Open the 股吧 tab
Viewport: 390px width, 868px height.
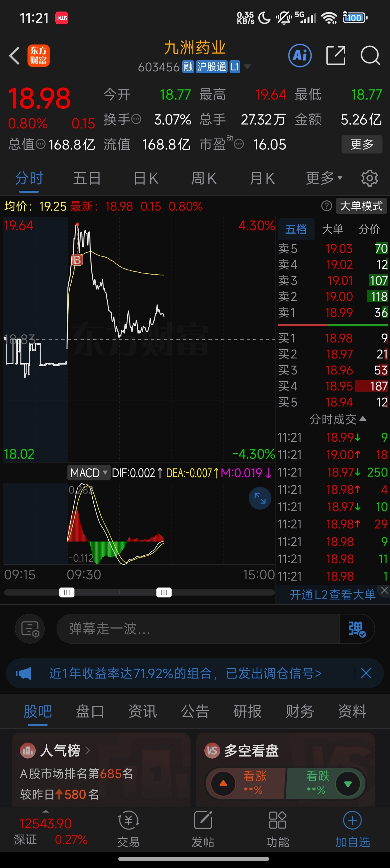click(37, 711)
